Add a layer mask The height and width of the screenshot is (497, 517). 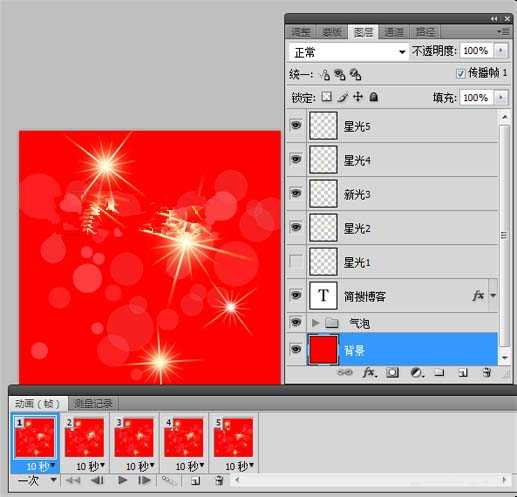392,372
